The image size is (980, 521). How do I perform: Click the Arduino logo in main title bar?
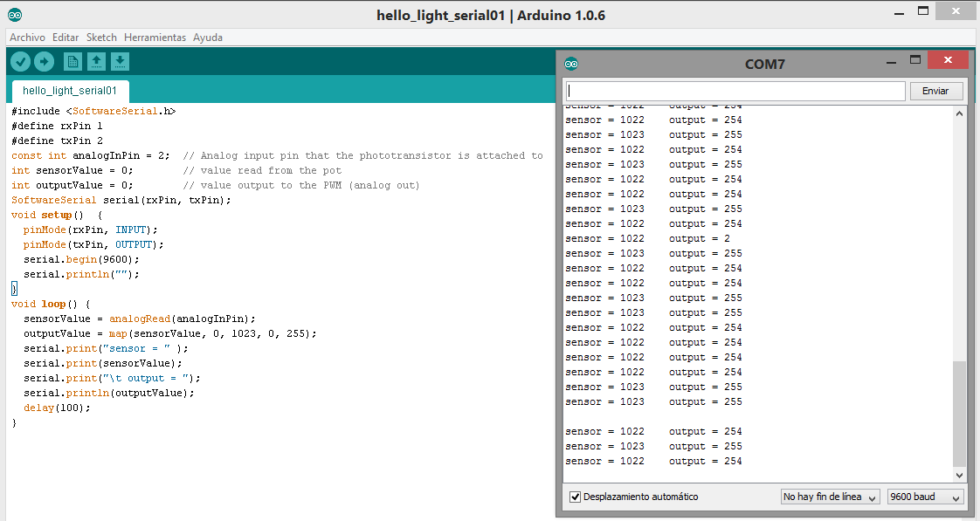(15, 15)
